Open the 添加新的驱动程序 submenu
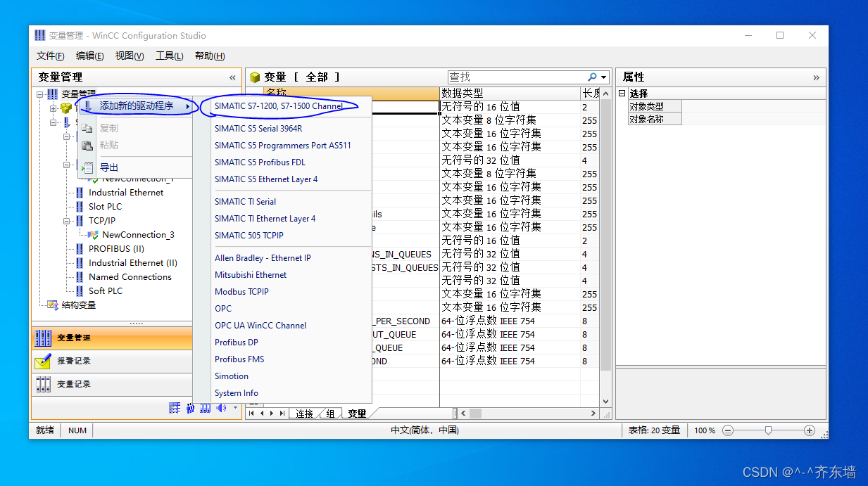 coord(137,106)
